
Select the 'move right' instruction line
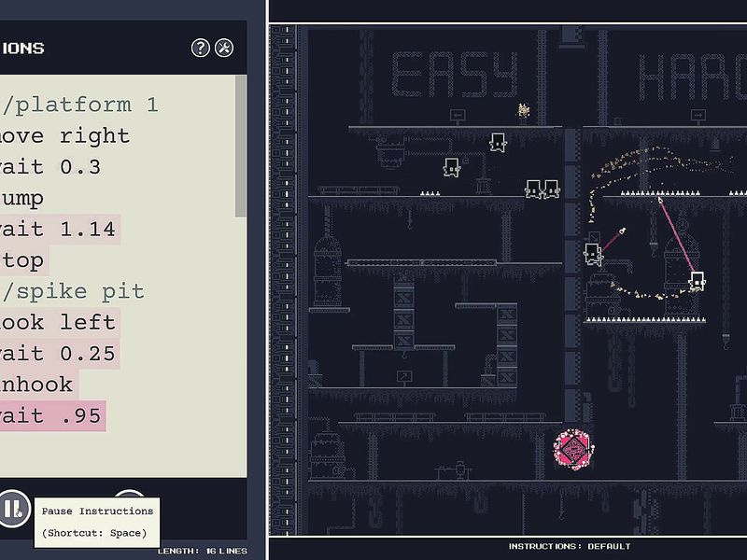(64, 136)
